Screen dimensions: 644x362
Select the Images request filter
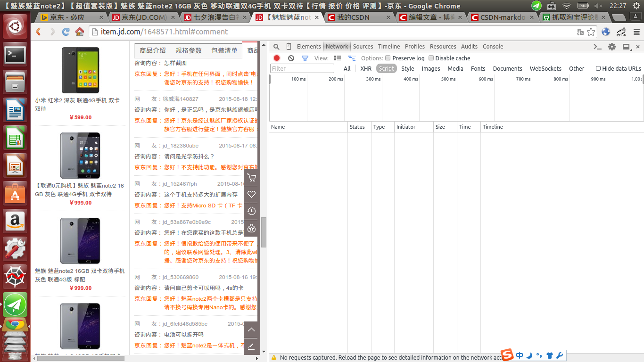pyautogui.click(x=431, y=68)
